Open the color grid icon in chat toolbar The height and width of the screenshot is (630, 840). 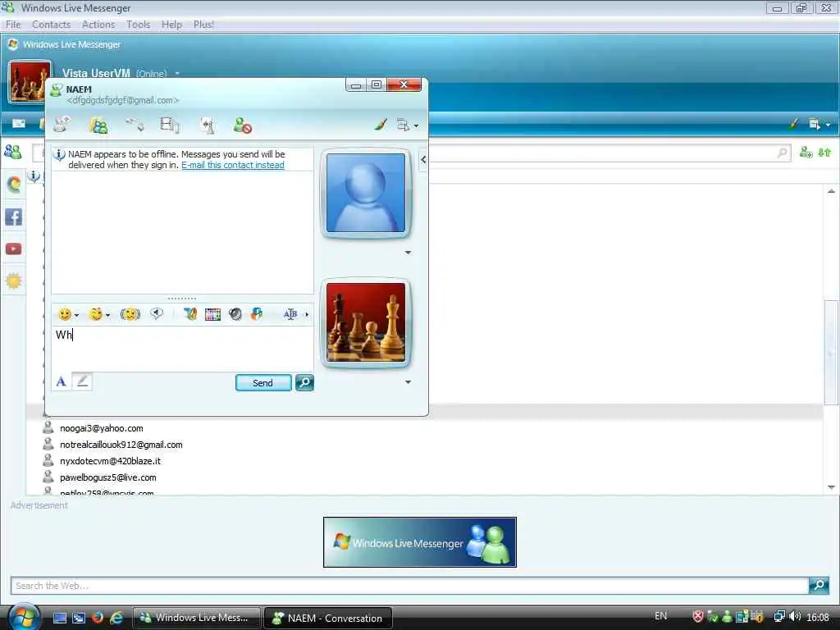(212, 314)
